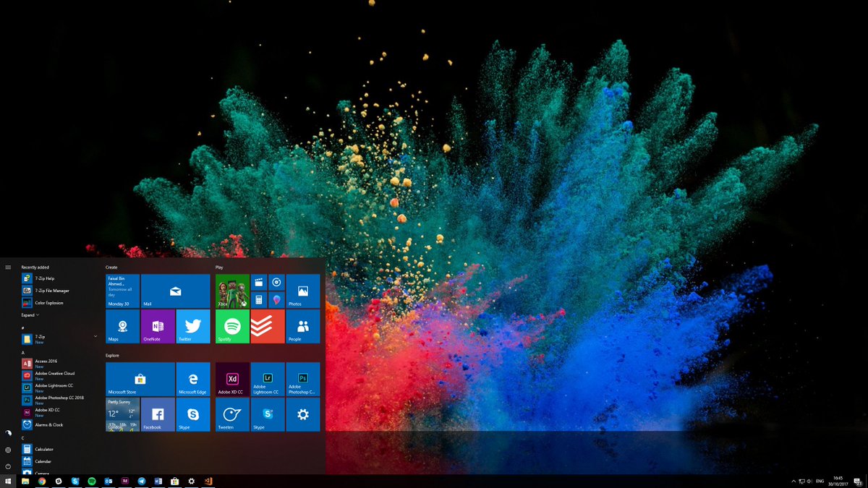Open the Microsoft Store tile
Image resolution: width=868 pixels, height=488 pixels.
140,380
